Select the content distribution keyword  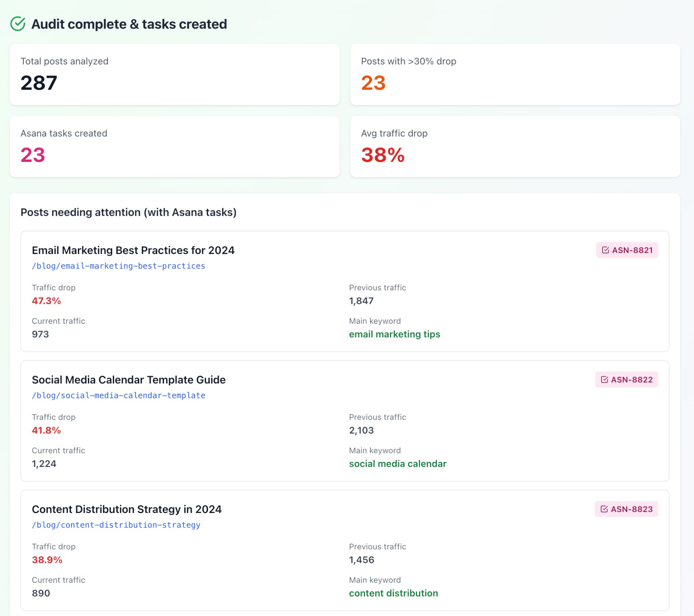(393, 593)
